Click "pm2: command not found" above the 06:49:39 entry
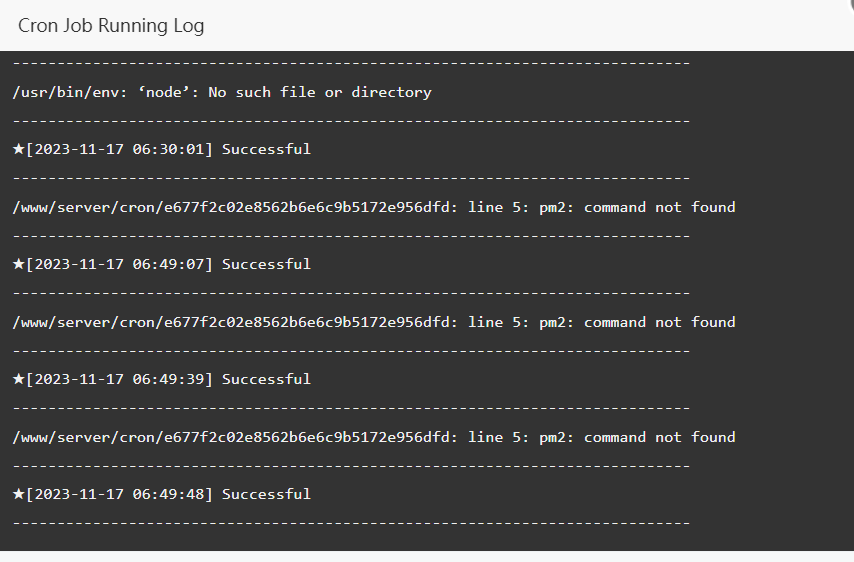The image size is (854, 562). coord(637,322)
